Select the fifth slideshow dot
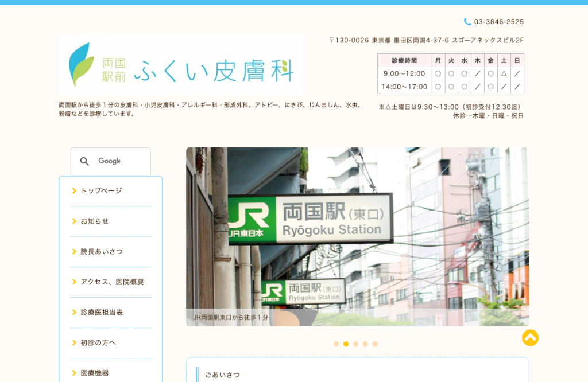 pos(374,344)
